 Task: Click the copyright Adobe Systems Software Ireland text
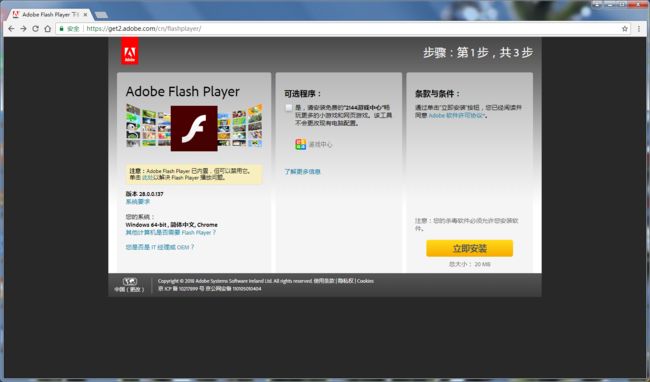[x=235, y=281]
